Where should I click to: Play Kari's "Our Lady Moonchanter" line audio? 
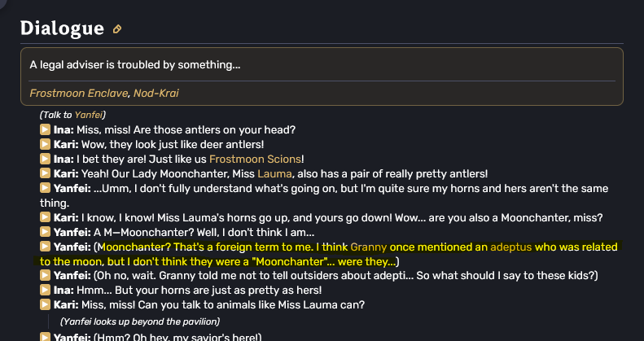[46, 173]
